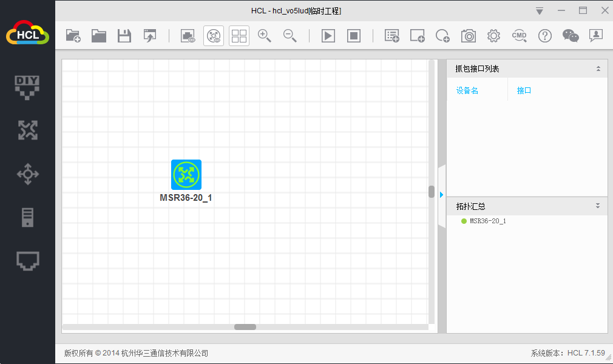Viewport: 613px width, 364px height.
Task: Click the horizontal canvas scrollbar thumb
Action: (245, 327)
